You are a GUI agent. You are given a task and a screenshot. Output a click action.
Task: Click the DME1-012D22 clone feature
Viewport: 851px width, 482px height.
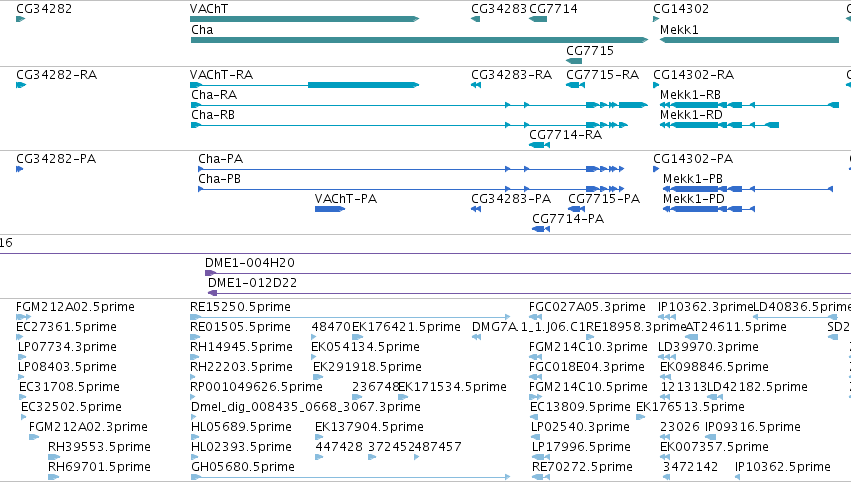point(529,293)
